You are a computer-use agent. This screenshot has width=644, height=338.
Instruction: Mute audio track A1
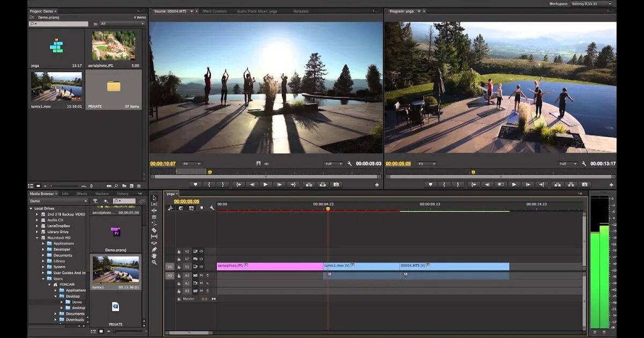[201, 275]
